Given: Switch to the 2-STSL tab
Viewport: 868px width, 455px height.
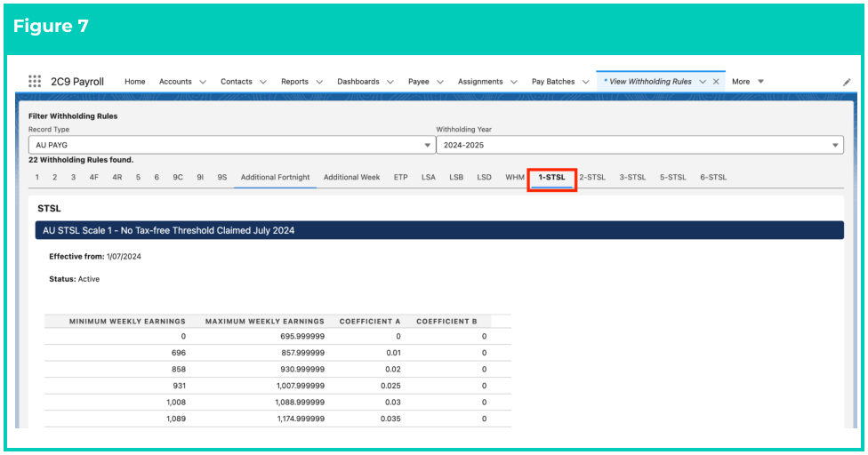Looking at the screenshot, I should 592,178.
